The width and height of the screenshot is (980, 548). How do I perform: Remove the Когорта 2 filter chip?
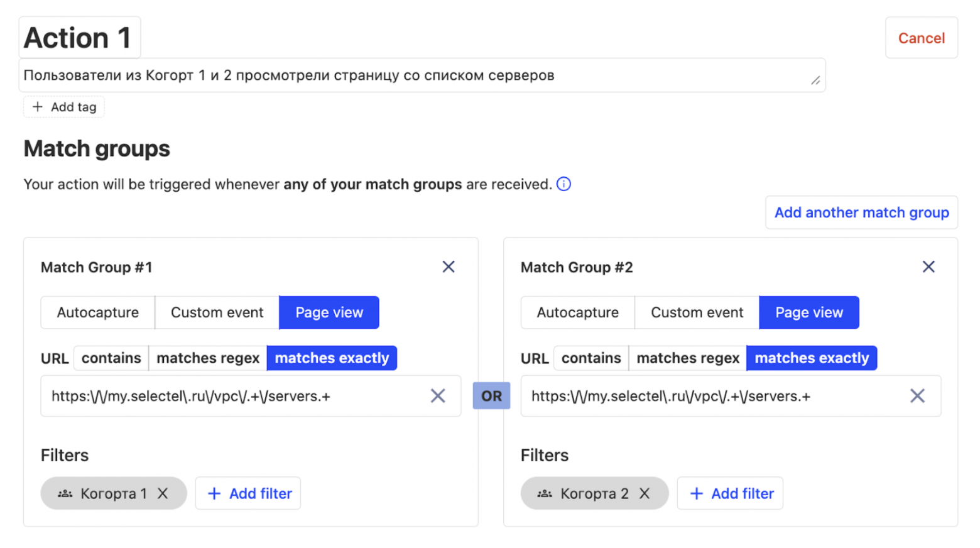(x=645, y=493)
